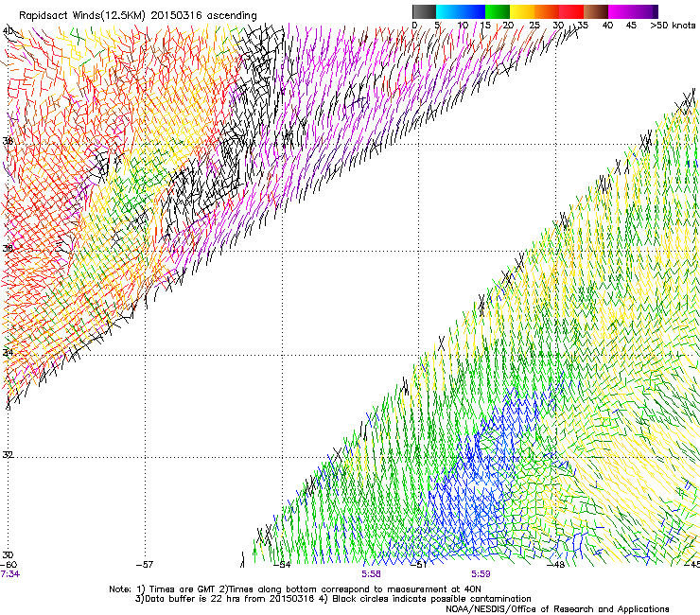Image resolution: width=700 pixels, height=615 pixels.
Task: Click the 'Rapidscat Winds(12.5KM) 20150316 ascending' title
Action: pos(138,16)
